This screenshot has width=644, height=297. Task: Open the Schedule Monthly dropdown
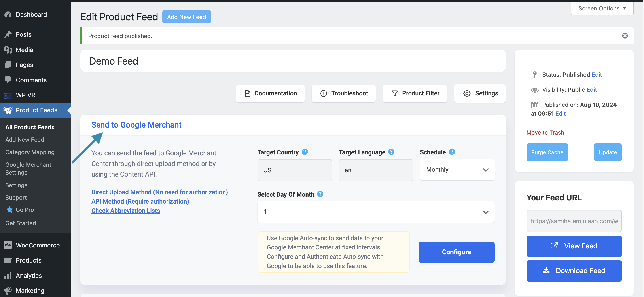tap(457, 170)
